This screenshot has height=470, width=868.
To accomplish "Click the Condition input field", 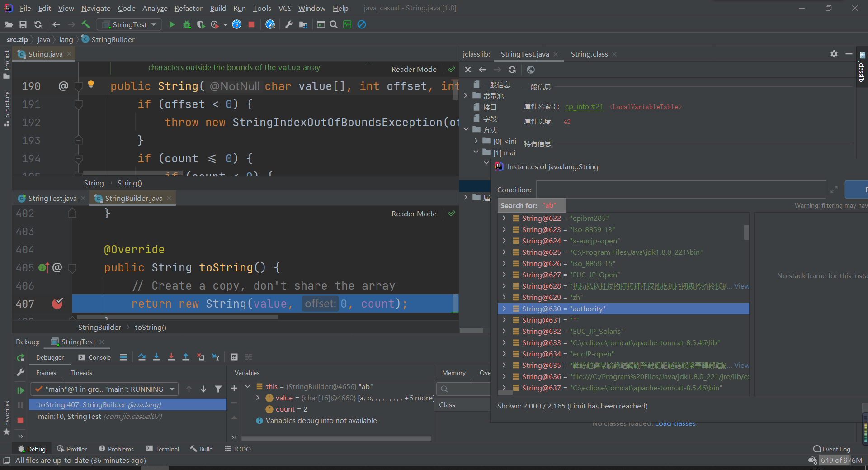I will click(x=680, y=190).
